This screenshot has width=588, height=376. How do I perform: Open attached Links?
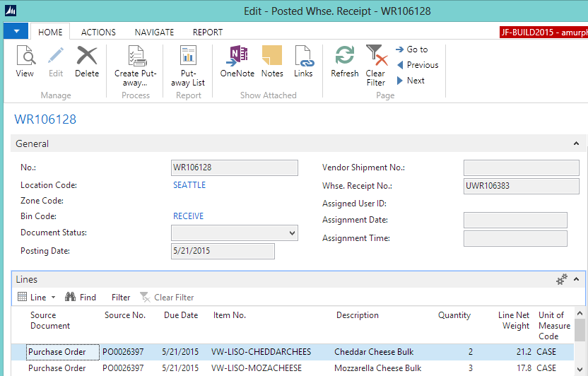pos(303,61)
